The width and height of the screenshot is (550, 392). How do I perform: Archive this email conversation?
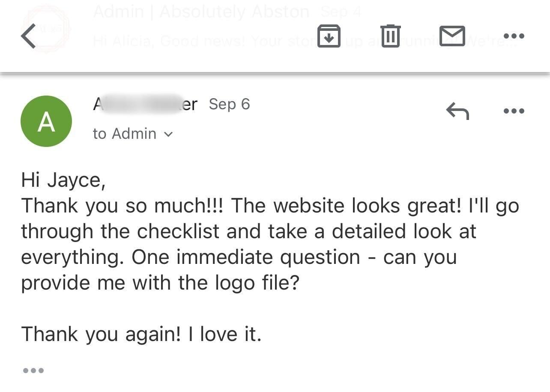click(x=329, y=36)
